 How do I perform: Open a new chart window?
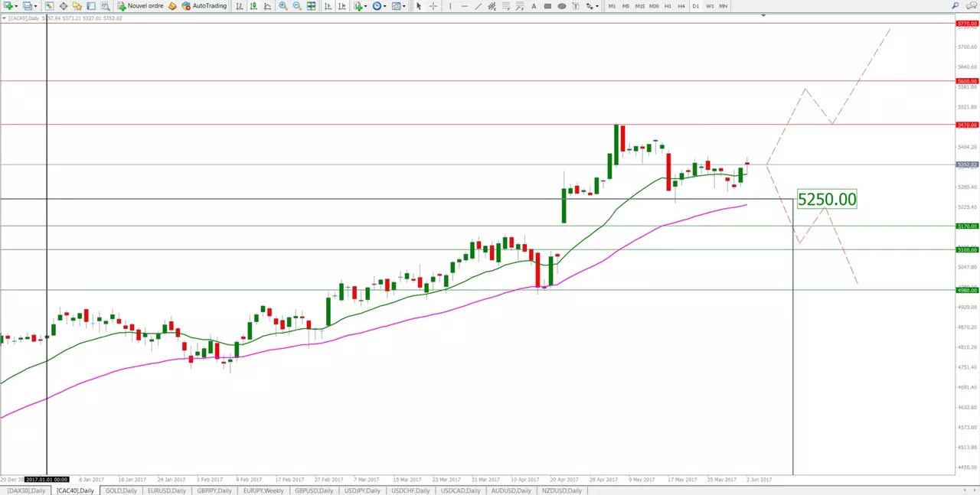click(7, 6)
